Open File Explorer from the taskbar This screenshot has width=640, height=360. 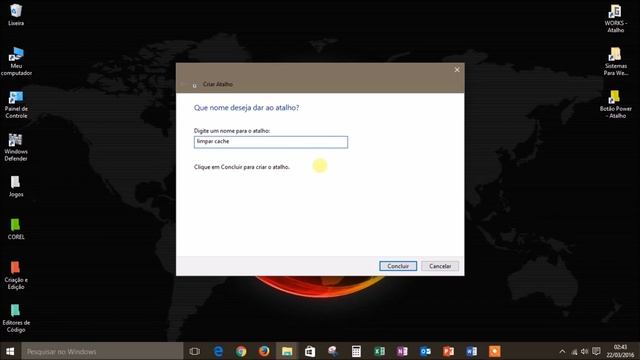287,351
